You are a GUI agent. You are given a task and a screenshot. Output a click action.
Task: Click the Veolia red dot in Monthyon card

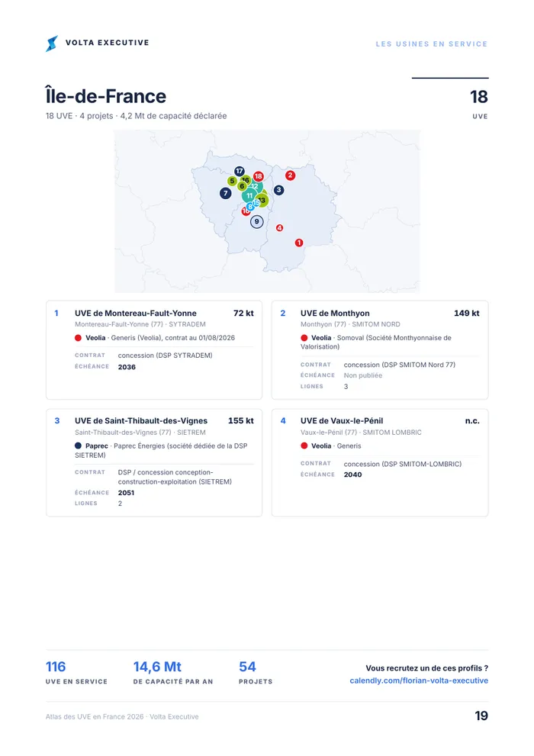(304, 338)
